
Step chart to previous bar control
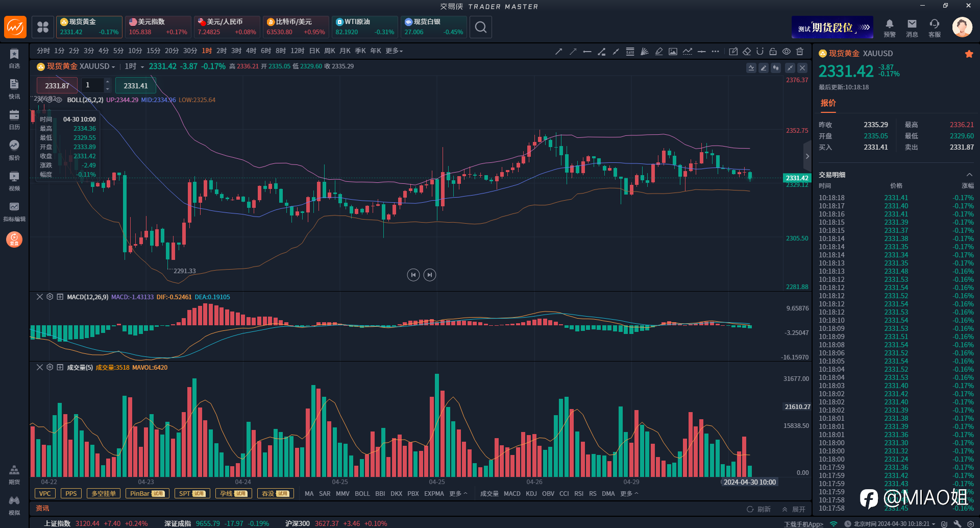click(x=413, y=275)
